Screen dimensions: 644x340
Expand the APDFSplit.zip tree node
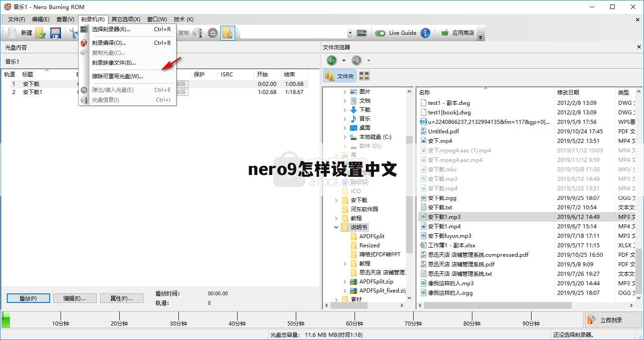coord(345,281)
